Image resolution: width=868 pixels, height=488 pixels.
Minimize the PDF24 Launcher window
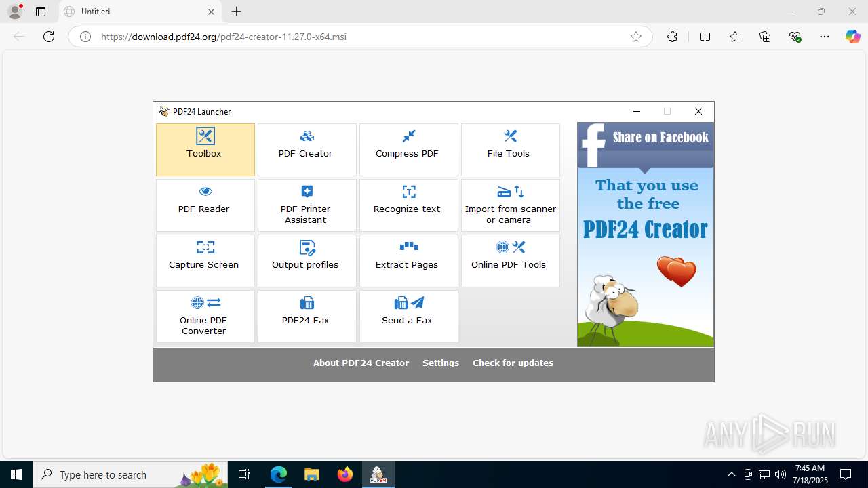[636, 111]
